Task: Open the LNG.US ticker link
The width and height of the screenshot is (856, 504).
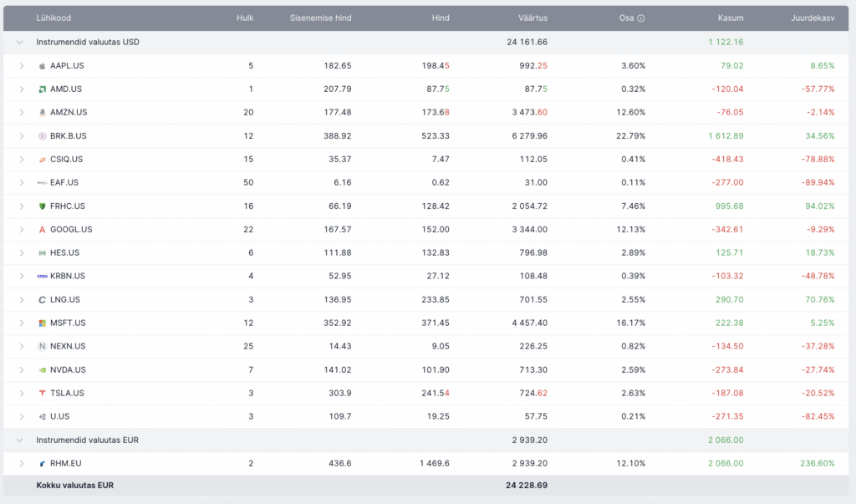Action: (x=65, y=300)
